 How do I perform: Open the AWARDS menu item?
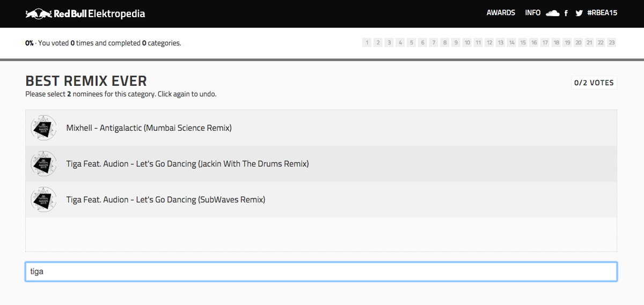[501, 13]
